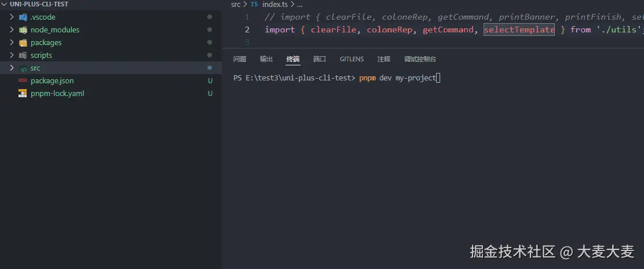This screenshot has width=644, height=269.
Task: Click the U git status of package.json
Action: click(210, 81)
